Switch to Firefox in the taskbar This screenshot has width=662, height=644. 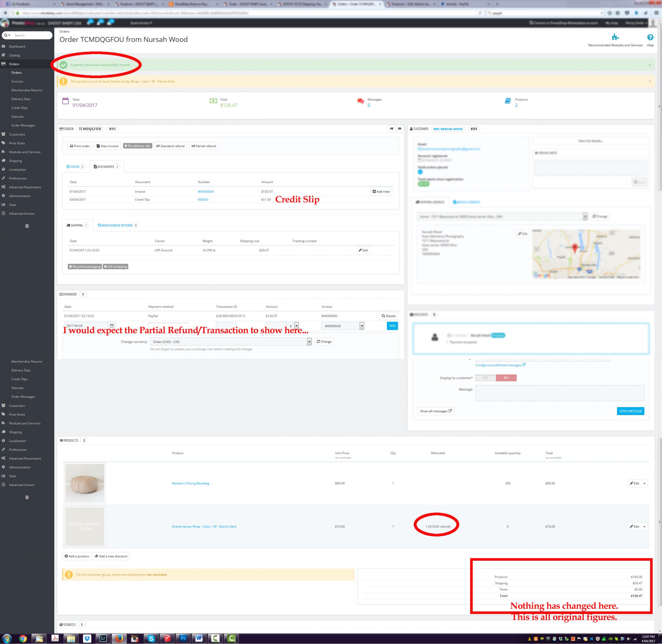119,638
